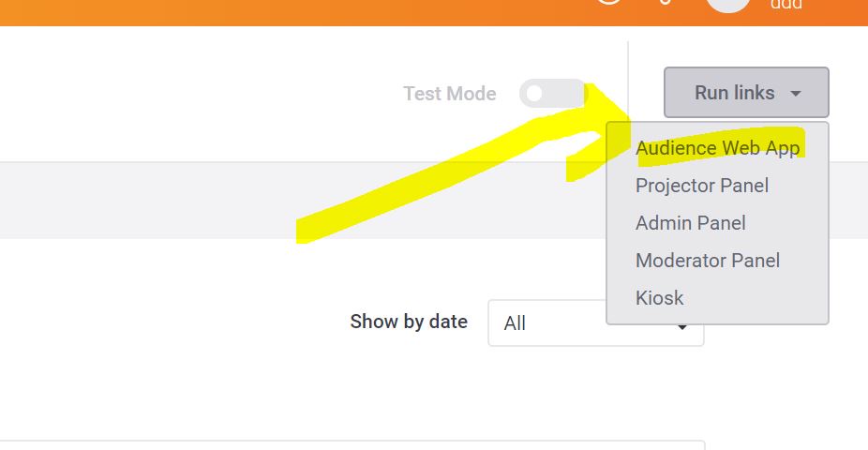Click the Test Mode label text
This screenshot has width=868, height=450.
(x=449, y=94)
